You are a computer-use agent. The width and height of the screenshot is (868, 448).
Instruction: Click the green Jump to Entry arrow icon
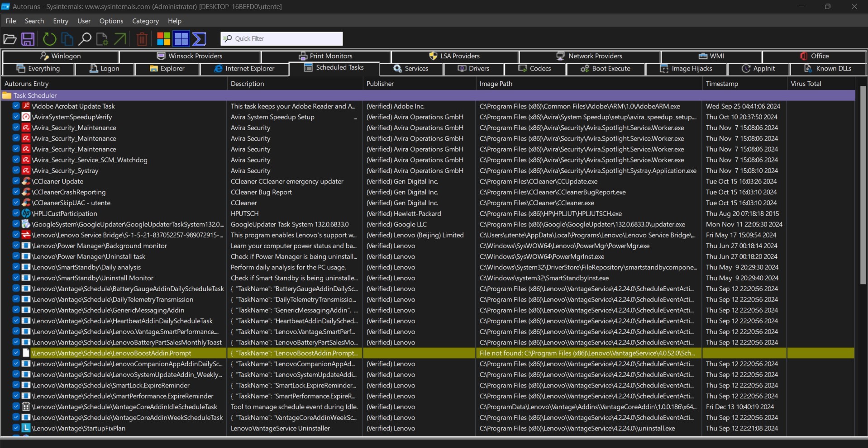(x=120, y=39)
